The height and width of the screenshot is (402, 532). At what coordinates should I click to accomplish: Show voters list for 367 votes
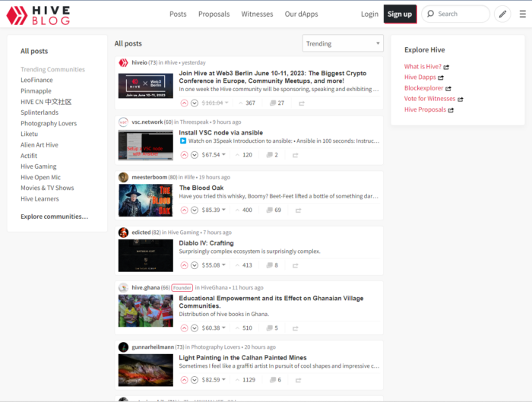point(247,103)
